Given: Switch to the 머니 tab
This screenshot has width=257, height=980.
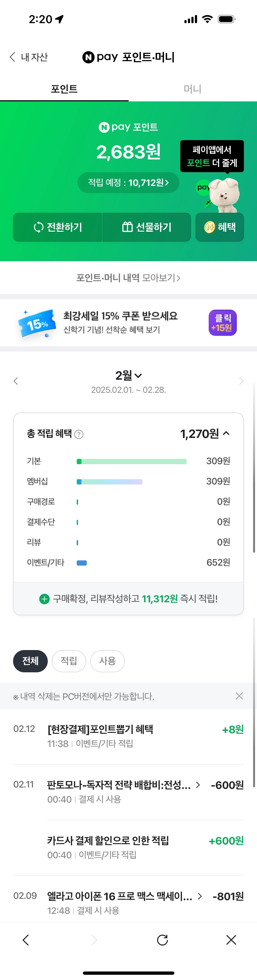Looking at the screenshot, I should point(193,89).
